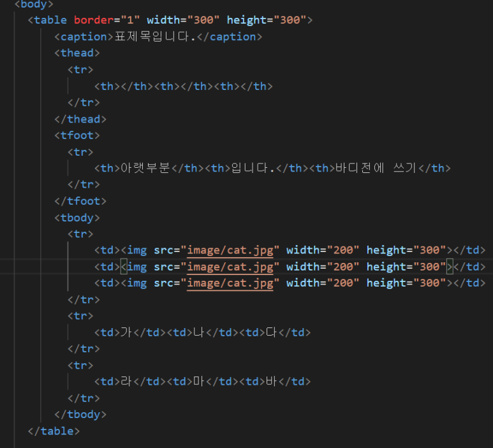Click the closing /tfoot tag
The height and width of the screenshot is (448, 493).
point(80,201)
